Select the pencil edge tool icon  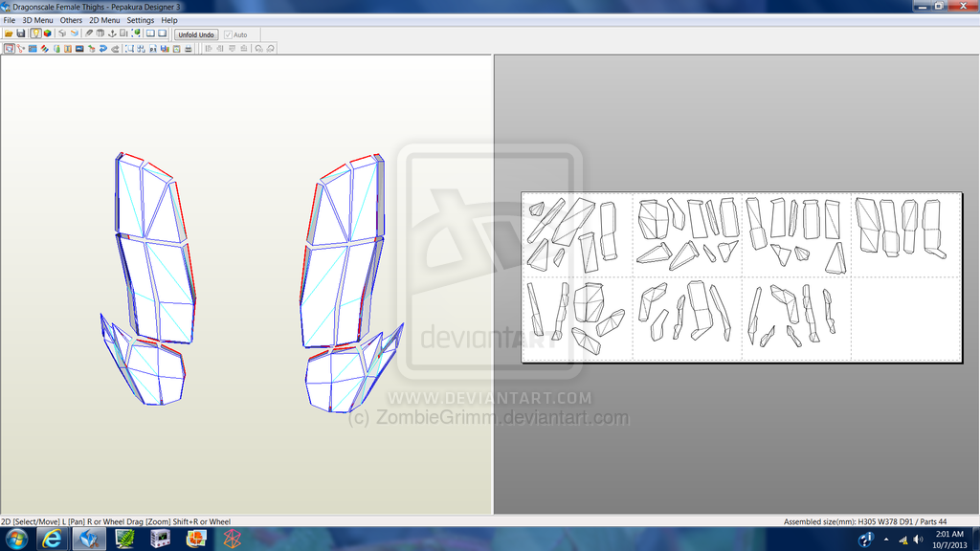tap(89, 33)
